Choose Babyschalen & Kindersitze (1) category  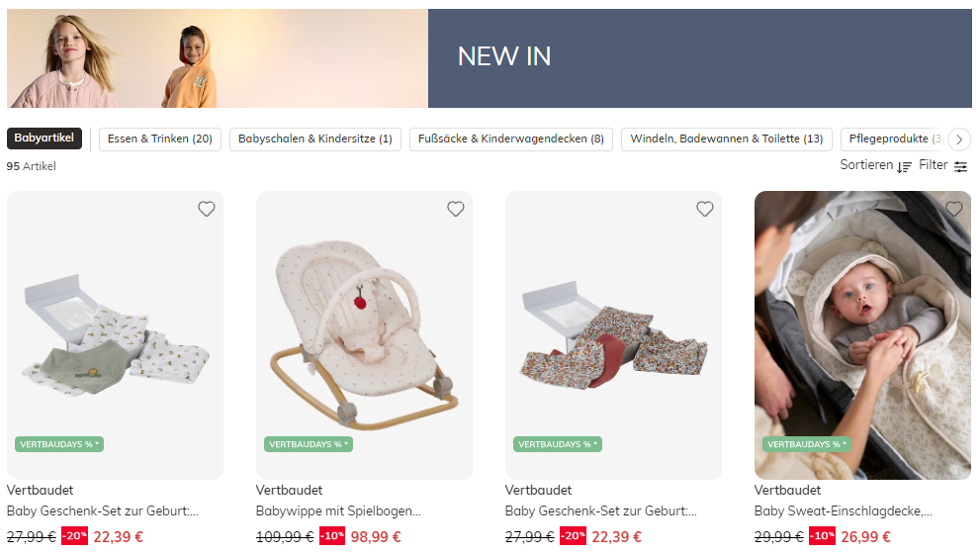pyautogui.click(x=315, y=139)
